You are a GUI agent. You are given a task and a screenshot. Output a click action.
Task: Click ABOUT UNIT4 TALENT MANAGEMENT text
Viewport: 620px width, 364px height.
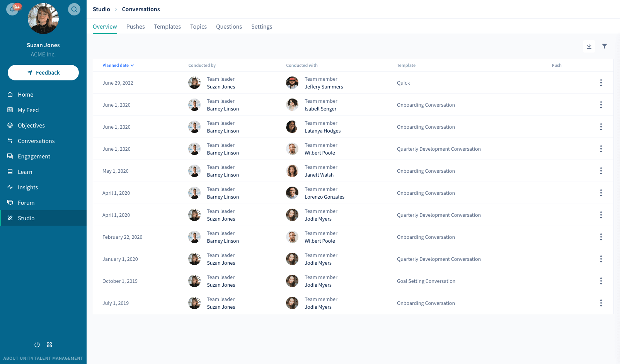[43, 358]
